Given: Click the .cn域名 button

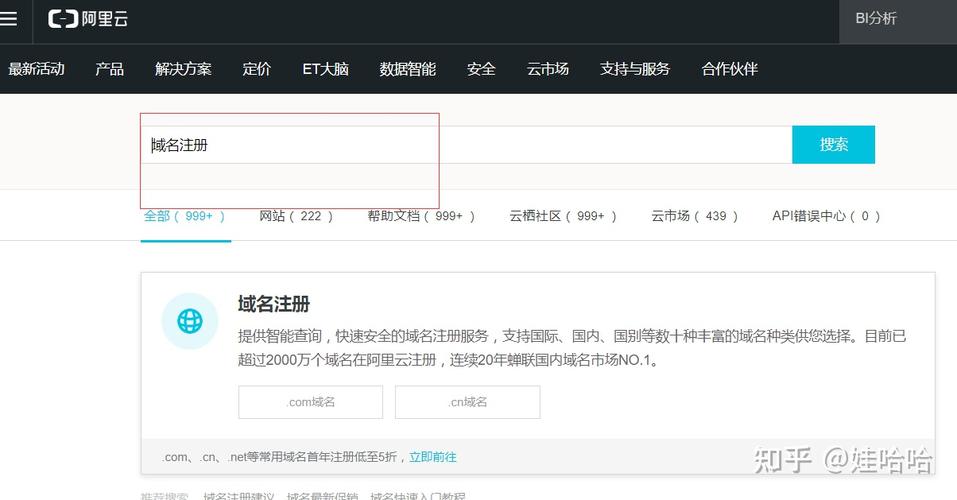Looking at the screenshot, I should click(x=468, y=402).
